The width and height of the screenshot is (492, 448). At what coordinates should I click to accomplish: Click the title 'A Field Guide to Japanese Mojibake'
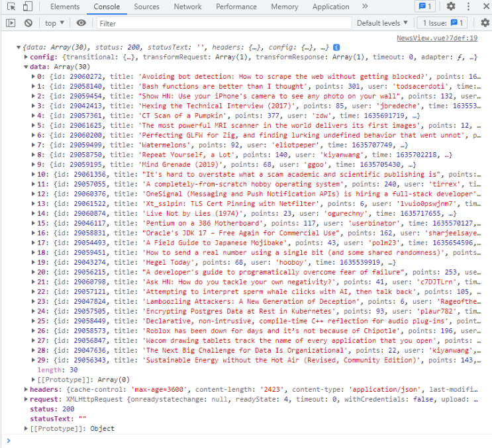click(215, 243)
